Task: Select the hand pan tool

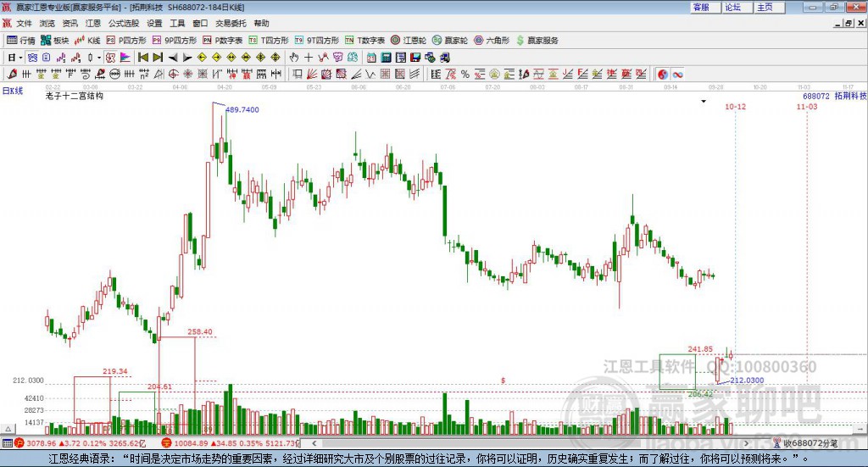Action: [294, 58]
